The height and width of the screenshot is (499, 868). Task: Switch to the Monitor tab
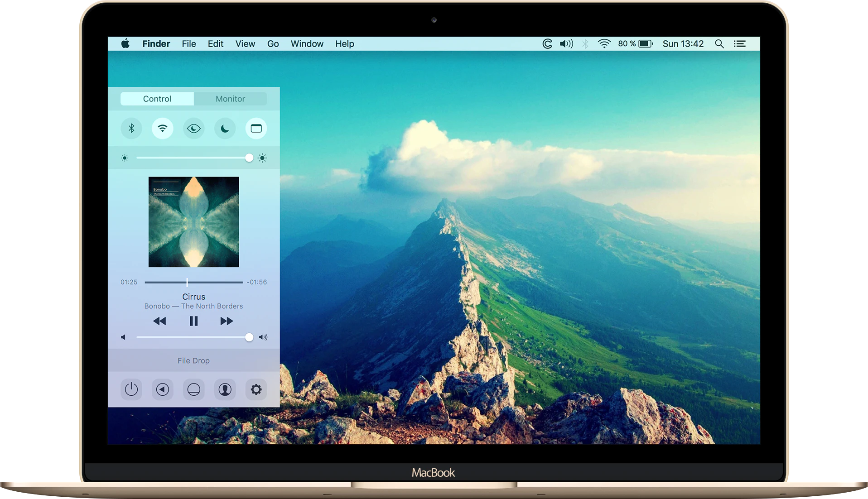[230, 99]
